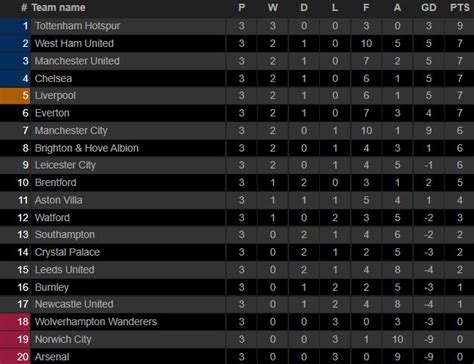Screen dimensions: 474x364
Task: Click the W wins column header
Action: (273, 8)
